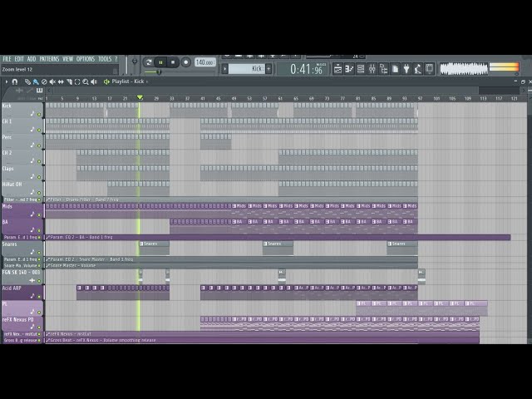Click the right scroll arrow above ruler

pos(523,91)
